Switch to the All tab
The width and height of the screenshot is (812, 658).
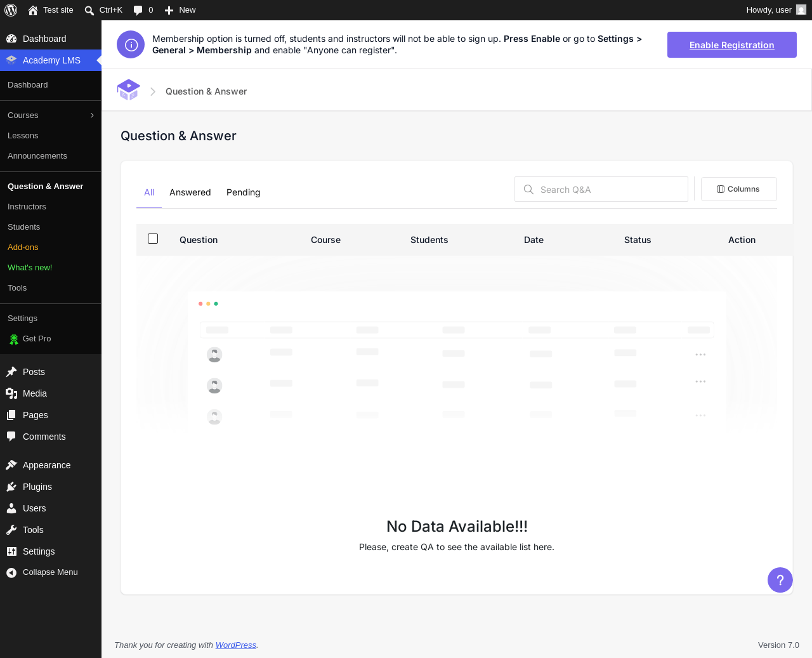click(149, 192)
